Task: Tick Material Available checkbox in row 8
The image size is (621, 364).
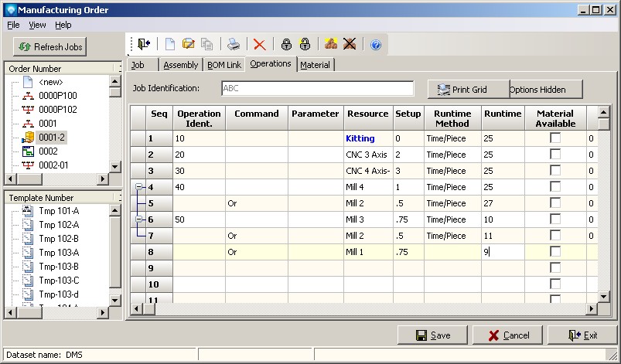Action: (554, 252)
